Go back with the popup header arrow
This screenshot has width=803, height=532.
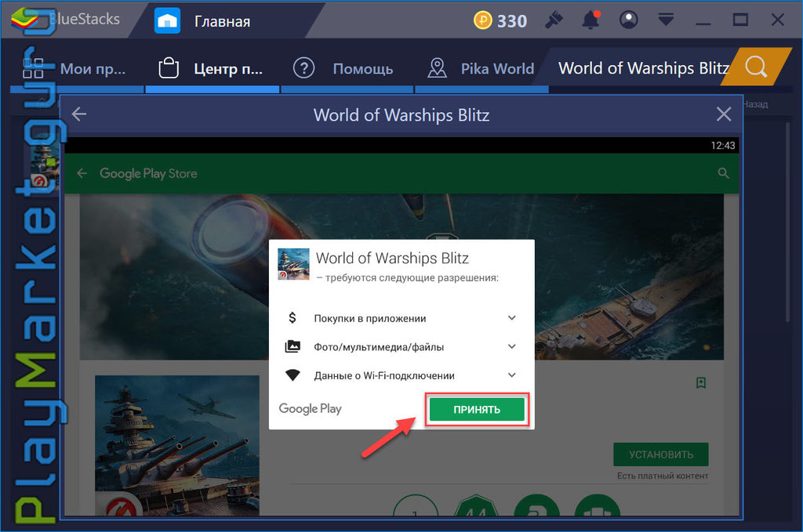click(79, 114)
